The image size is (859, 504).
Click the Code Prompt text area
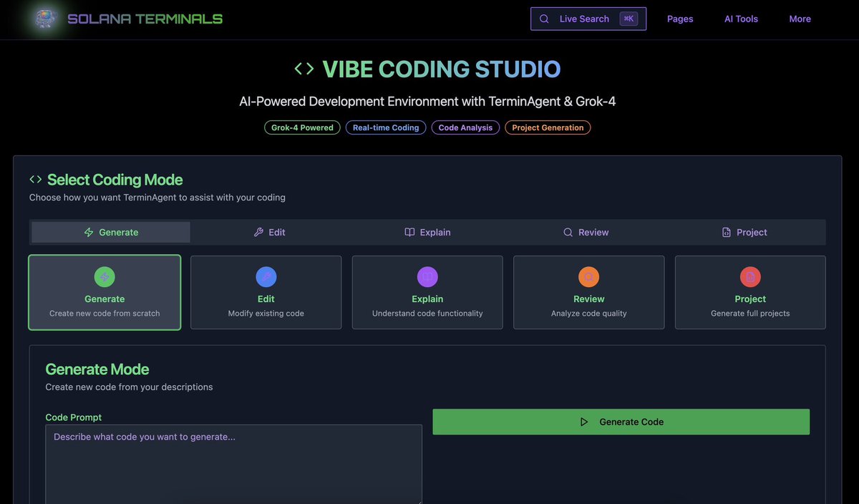click(233, 464)
